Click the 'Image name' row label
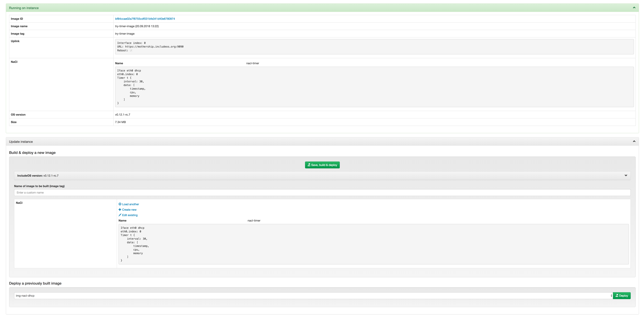 click(x=19, y=26)
